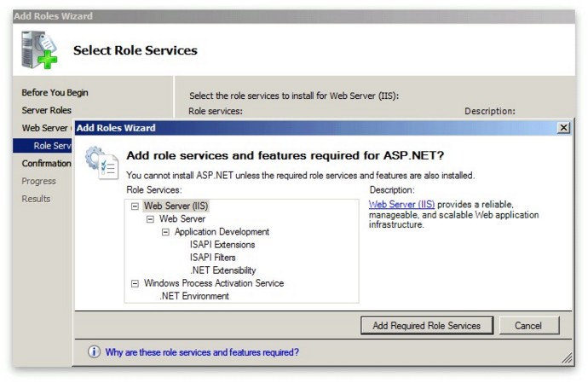The image size is (588, 383).
Task: Cancel the ASP.NET required features dialog
Action: pos(529,326)
